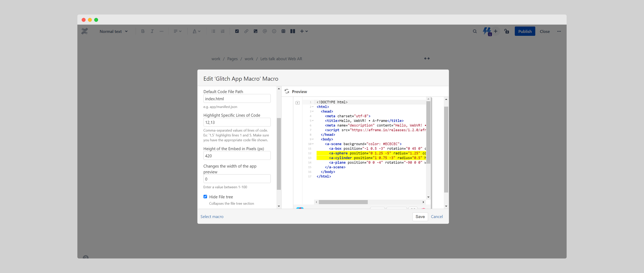Open find and replace search
The width and height of the screenshot is (644, 273).
(475, 31)
